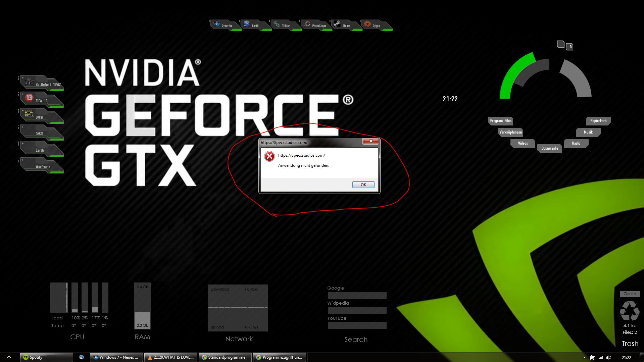Click the up chevron at the taskbar's left end
Viewport: 644px width, 362px height.
point(9,357)
